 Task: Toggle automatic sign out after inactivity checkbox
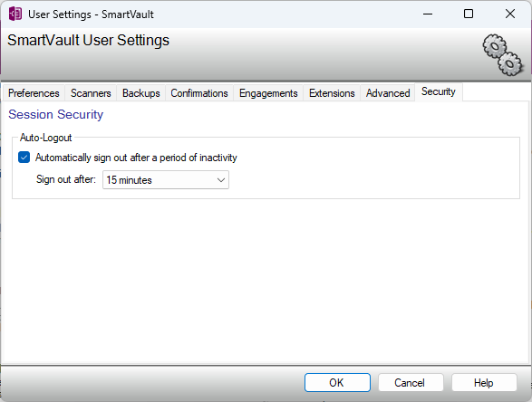[x=24, y=158]
